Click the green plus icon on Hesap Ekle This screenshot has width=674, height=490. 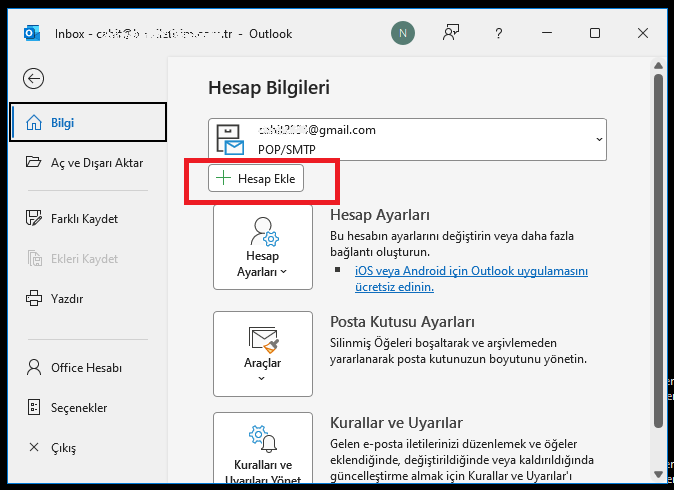(224, 178)
